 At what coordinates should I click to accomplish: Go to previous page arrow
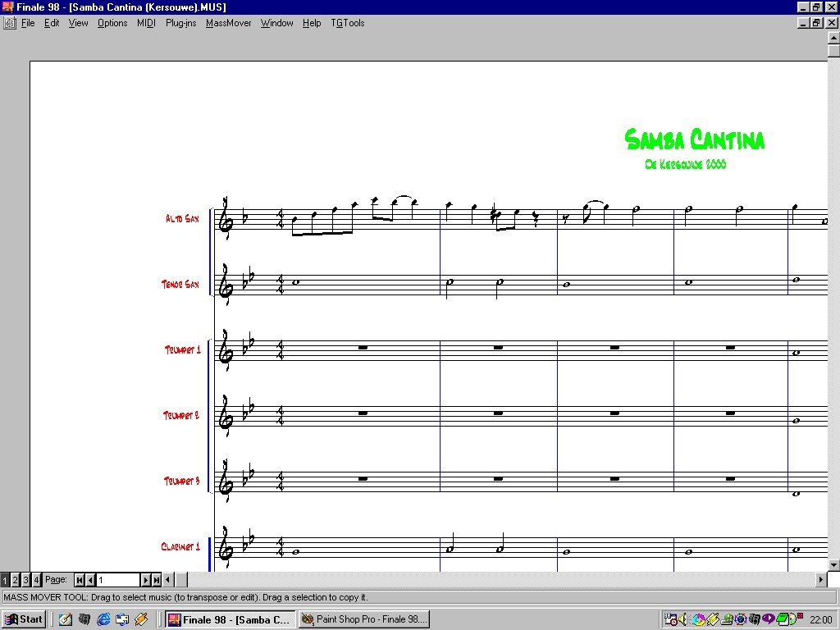(90, 580)
